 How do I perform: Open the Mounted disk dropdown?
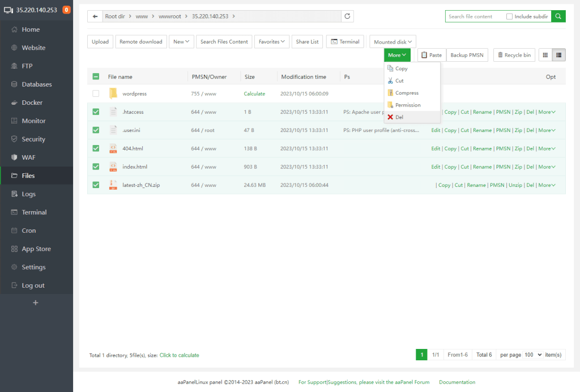tap(393, 42)
